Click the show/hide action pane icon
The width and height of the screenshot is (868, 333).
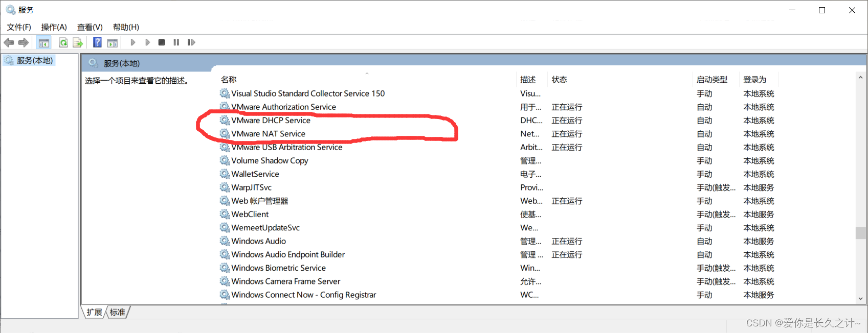point(112,42)
